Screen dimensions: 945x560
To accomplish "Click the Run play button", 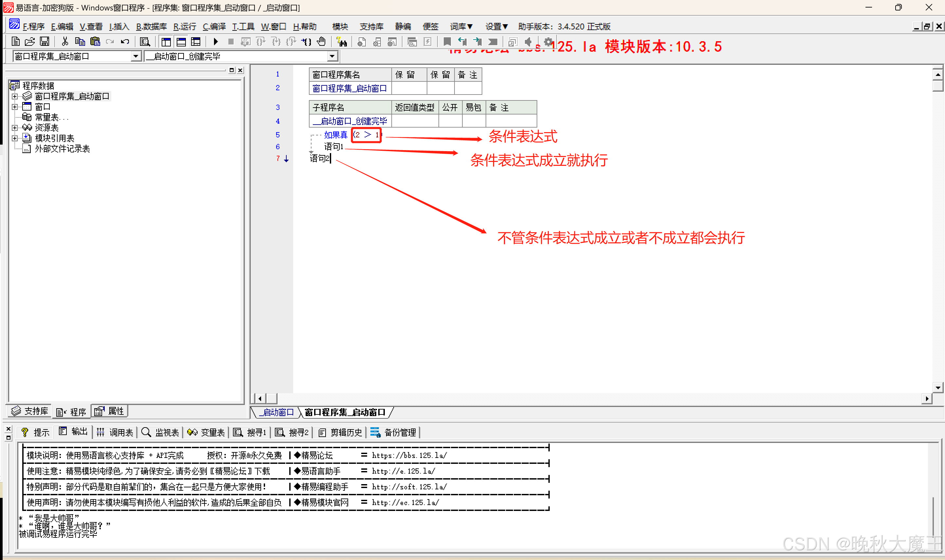I will tap(216, 42).
